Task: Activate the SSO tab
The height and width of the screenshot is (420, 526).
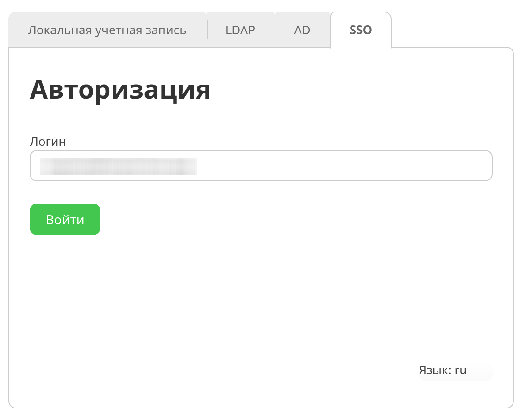Action: 361,30
